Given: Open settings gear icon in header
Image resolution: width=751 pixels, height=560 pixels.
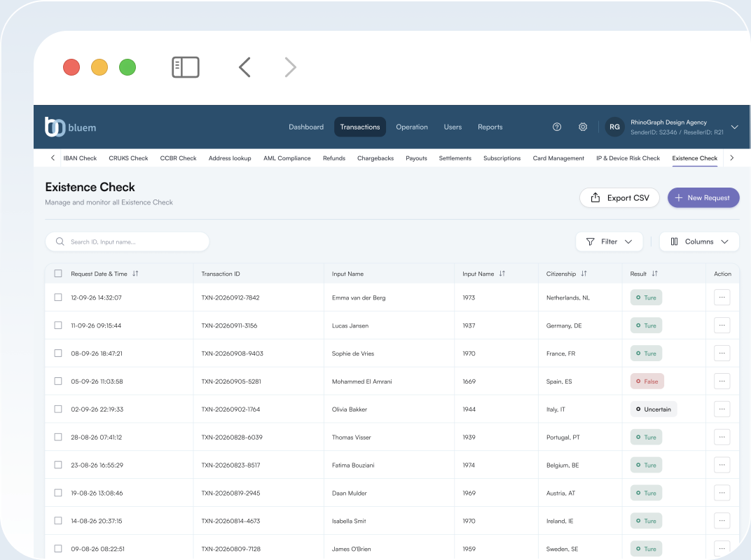Looking at the screenshot, I should tap(583, 127).
